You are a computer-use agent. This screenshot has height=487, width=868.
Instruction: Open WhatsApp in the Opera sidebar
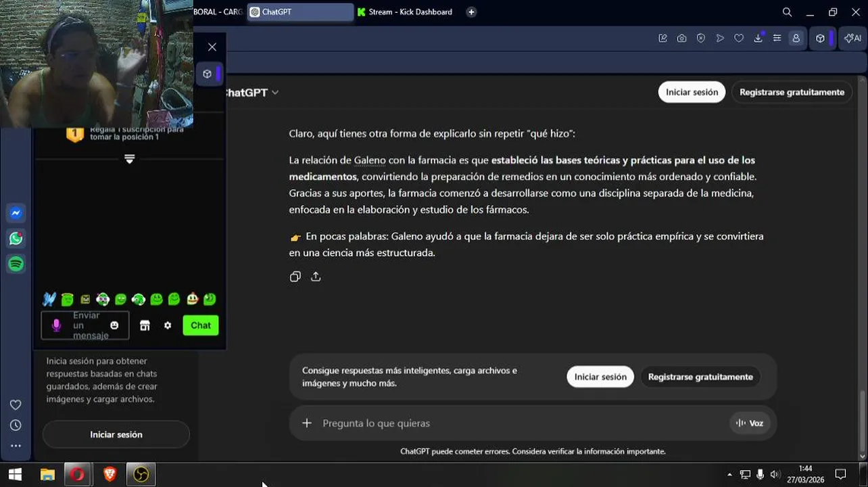point(16,239)
